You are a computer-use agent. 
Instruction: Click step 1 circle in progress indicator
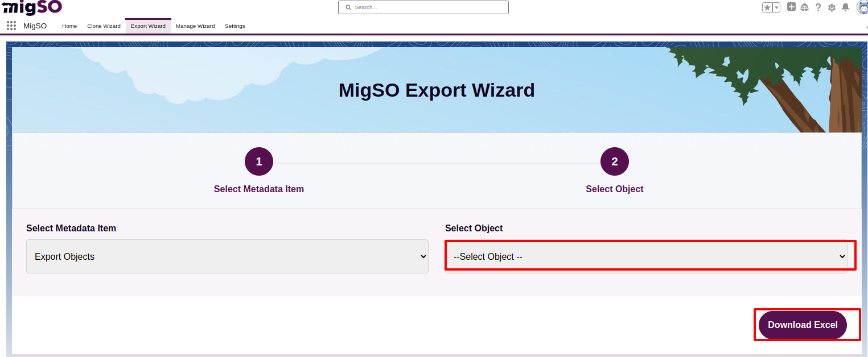[x=259, y=162]
